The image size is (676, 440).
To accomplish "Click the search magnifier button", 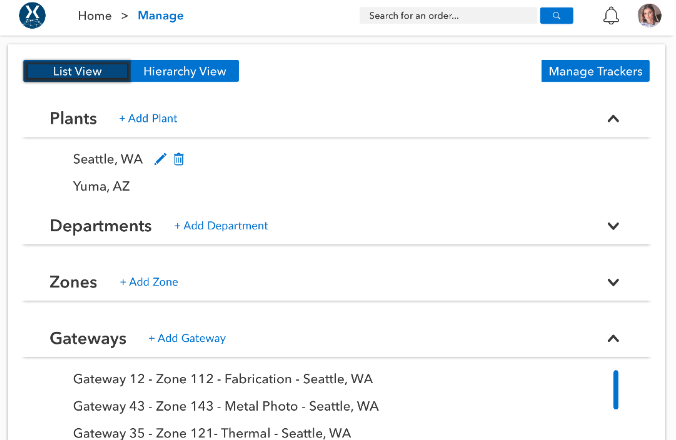I will click(556, 16).
